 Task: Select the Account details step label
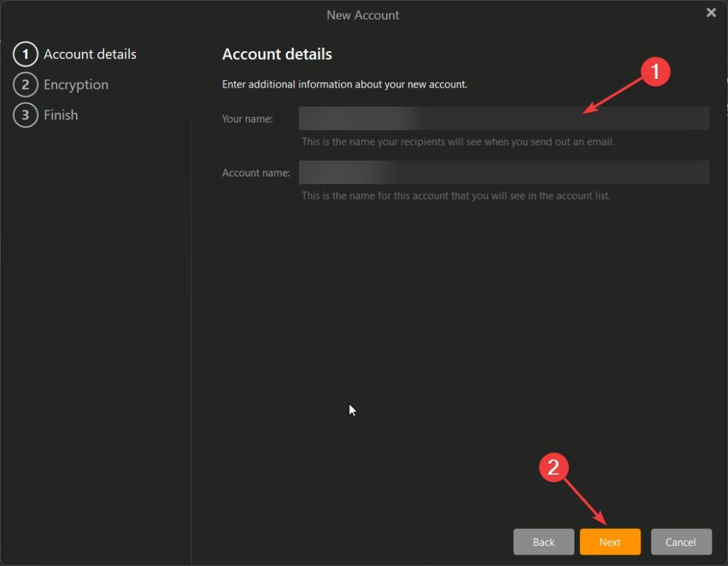tap(90, 54)
